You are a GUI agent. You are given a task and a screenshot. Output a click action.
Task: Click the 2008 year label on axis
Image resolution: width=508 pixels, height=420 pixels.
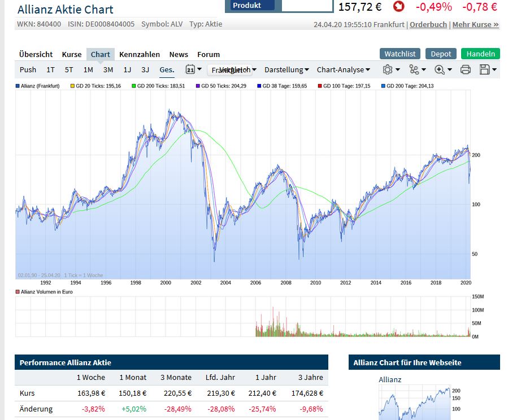[286, 282]
